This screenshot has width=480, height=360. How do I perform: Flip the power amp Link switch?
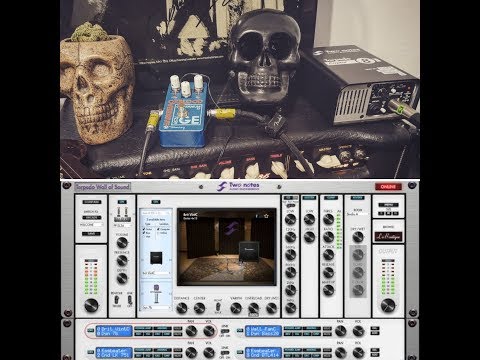coord(130,300)
